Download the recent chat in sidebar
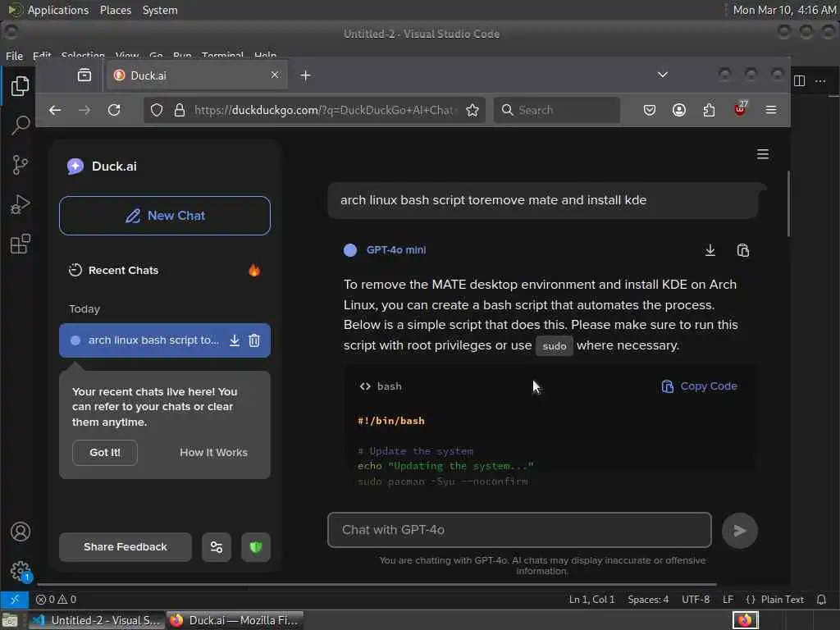This screenshot has height=630, width=840. coord(234,340)
